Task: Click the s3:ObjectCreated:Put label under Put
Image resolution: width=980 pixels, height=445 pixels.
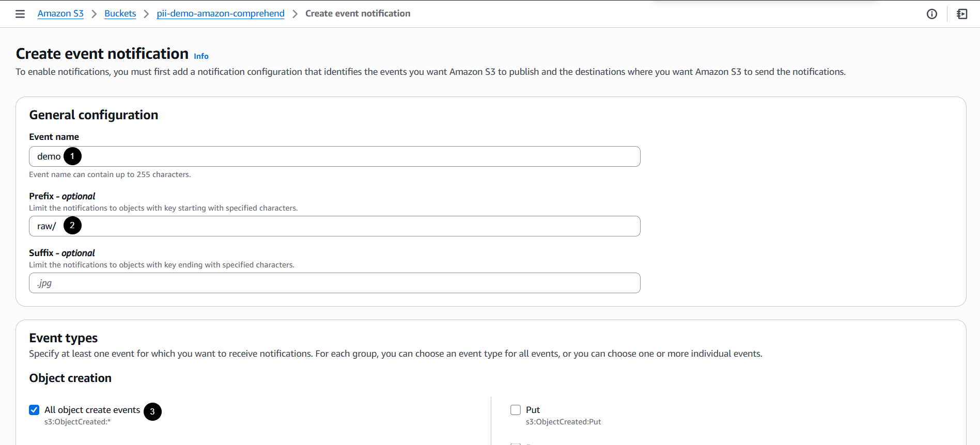Action: pos(563,421)
